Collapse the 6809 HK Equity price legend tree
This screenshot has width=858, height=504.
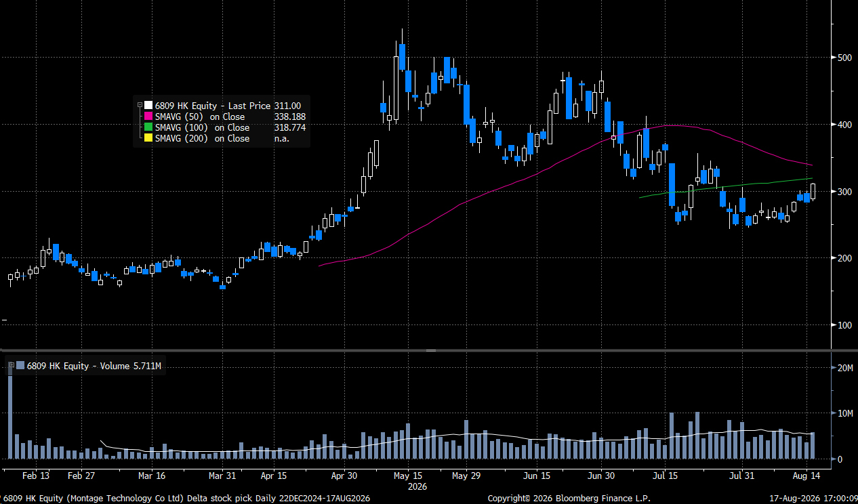pyautogui.click(x=140, y=105)
